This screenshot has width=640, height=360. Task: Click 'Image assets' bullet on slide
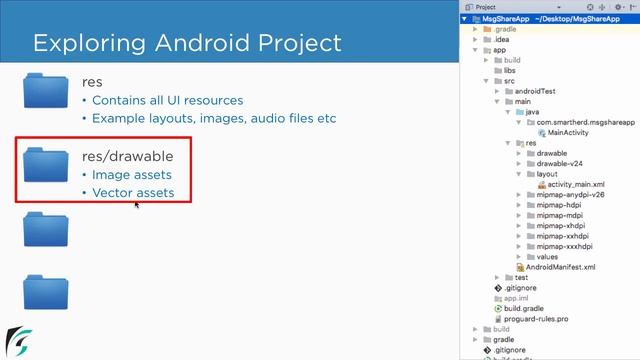131,175
